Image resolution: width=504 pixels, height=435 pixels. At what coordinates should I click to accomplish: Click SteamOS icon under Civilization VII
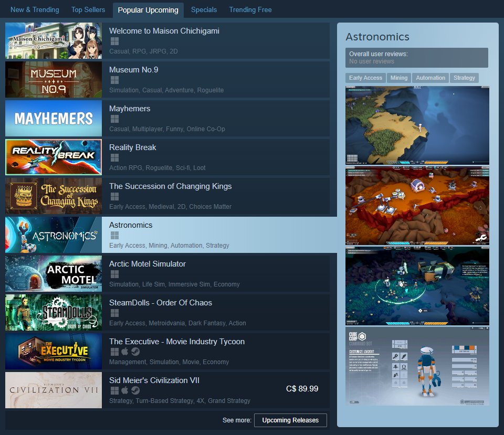click(x=135, y=391)
